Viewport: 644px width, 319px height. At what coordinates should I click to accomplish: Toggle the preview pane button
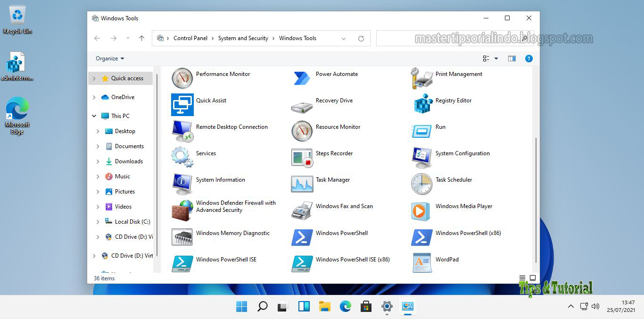click(x=512, y=58)
